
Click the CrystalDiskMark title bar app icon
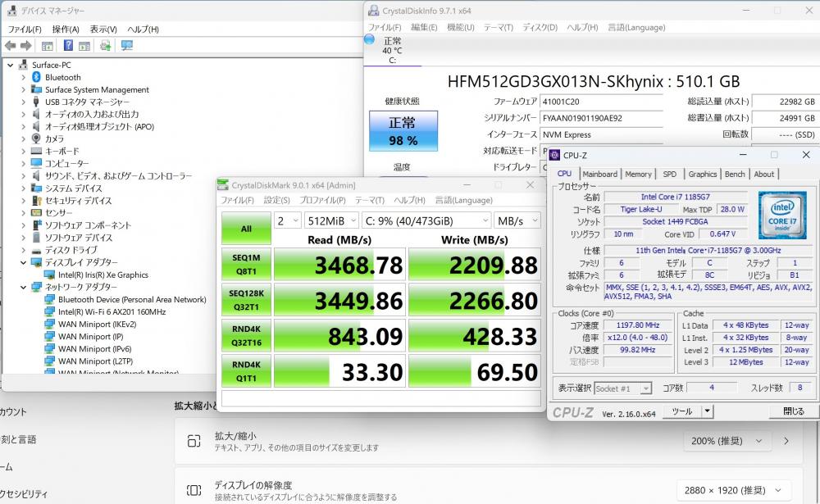pos(223,185)
